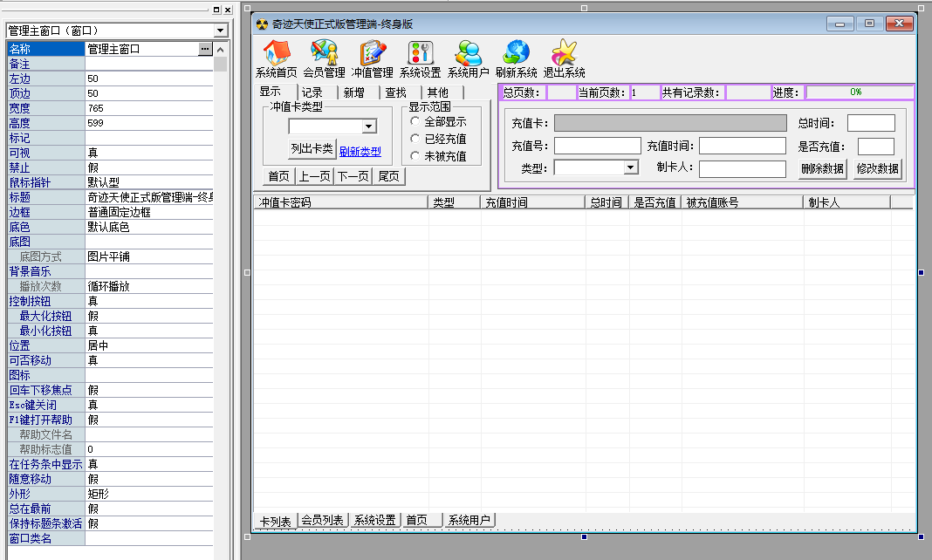The height and width of the screenshot is (560, 932).
Task: Expand the 管理主窗口（窗口）component selector
Action: (x=220, y=31)
